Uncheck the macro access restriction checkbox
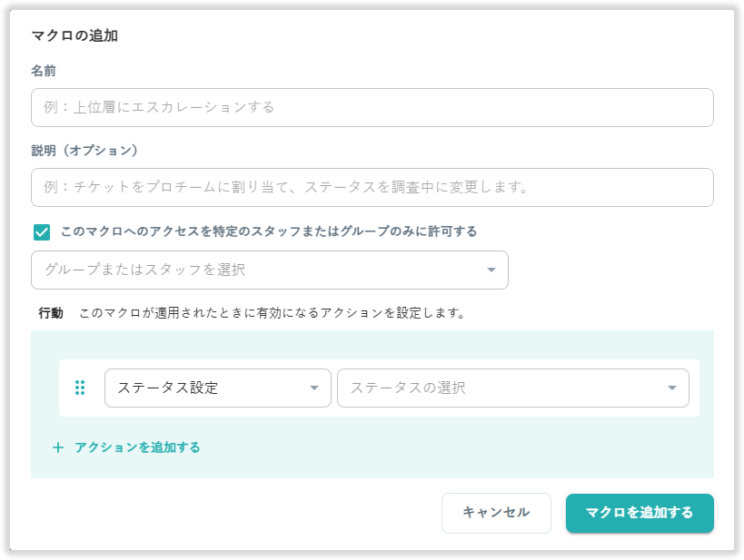 tap(42, 232)
